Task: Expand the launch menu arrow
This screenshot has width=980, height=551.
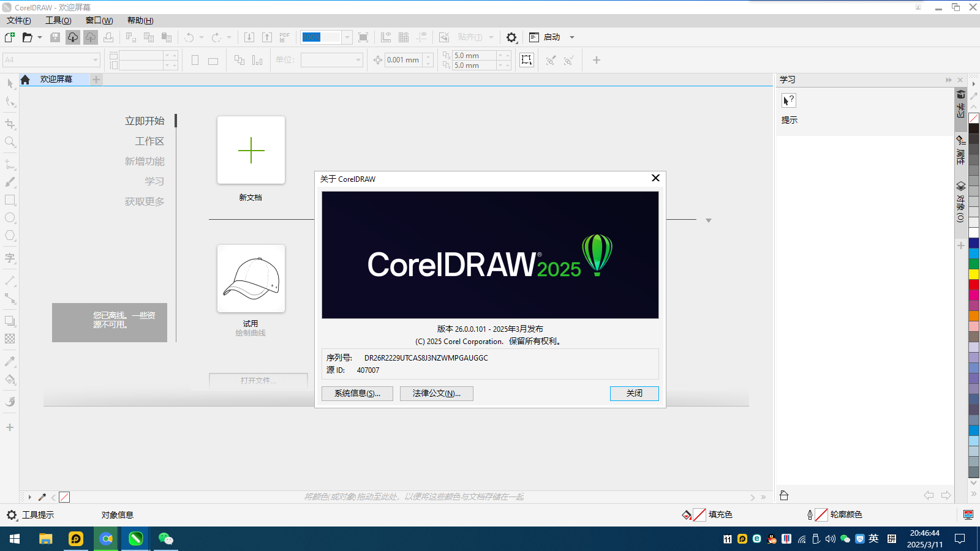Action: 572,37
